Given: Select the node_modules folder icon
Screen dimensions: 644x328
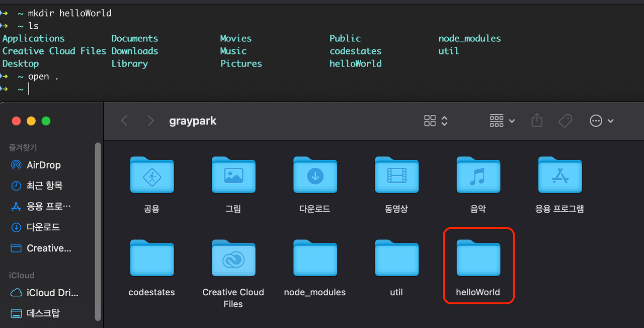Looking at the screenshot, I should (x=315, y=258).
